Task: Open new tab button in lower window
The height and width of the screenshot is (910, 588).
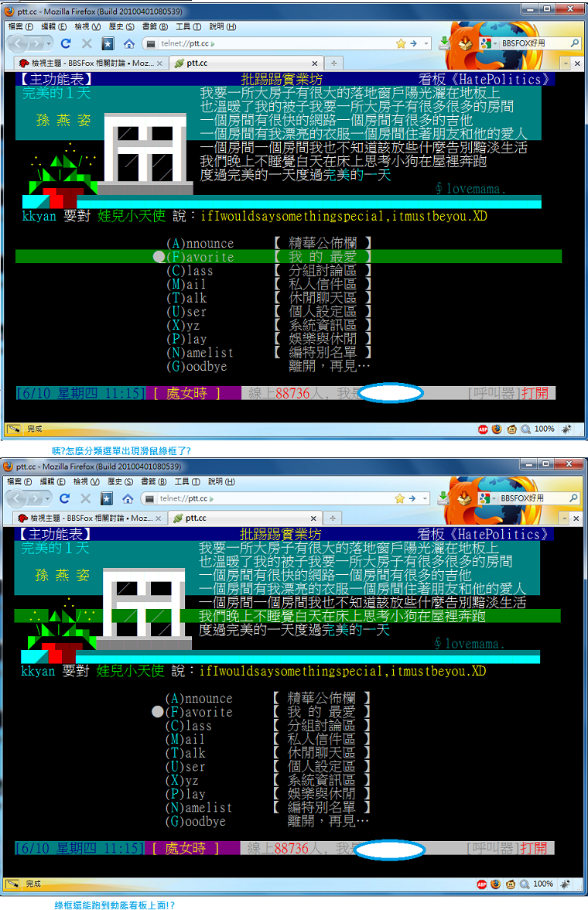Action: tap(333, 518)
